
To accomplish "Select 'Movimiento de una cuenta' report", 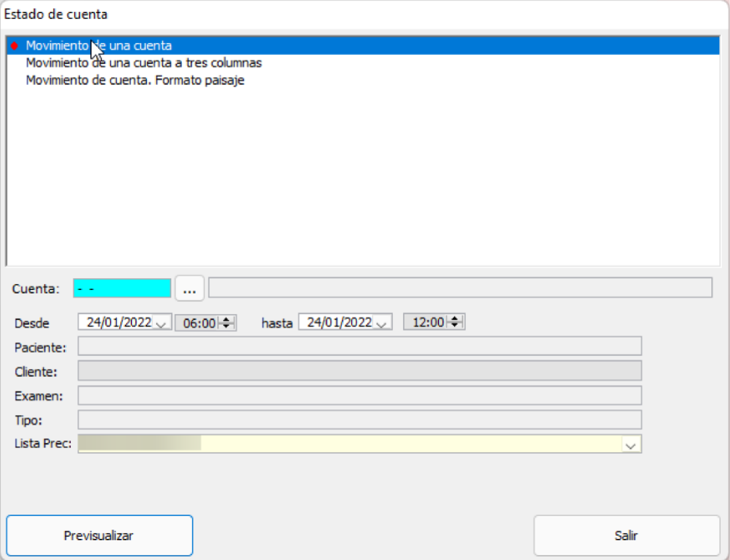I will [x=98, y=45].
